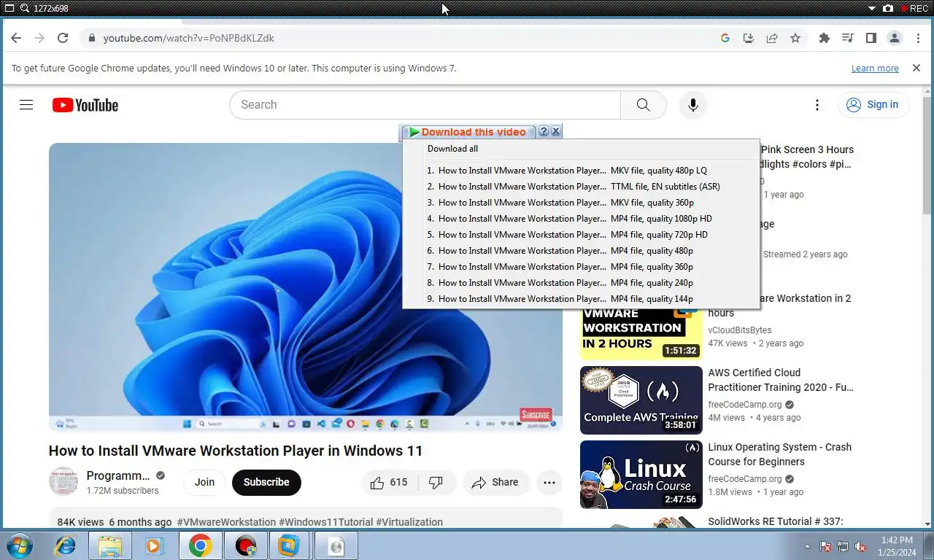Bookmark this tab with the star icon

tap(795, 38)
